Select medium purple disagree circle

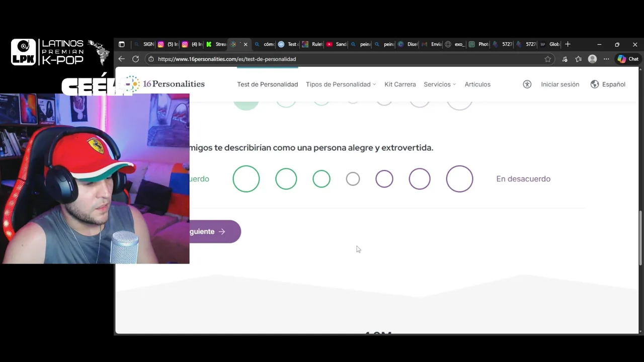coord(420,179)
